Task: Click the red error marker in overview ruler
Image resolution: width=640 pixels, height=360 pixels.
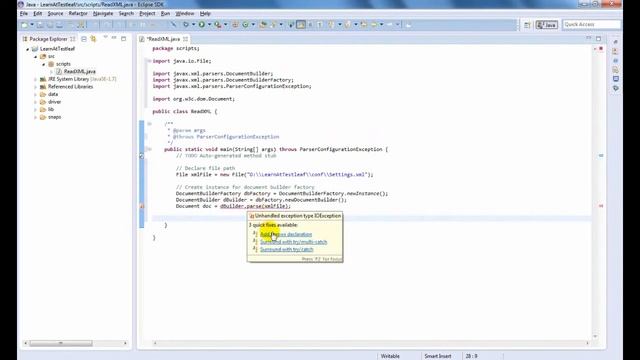Action: click(601, 206)
